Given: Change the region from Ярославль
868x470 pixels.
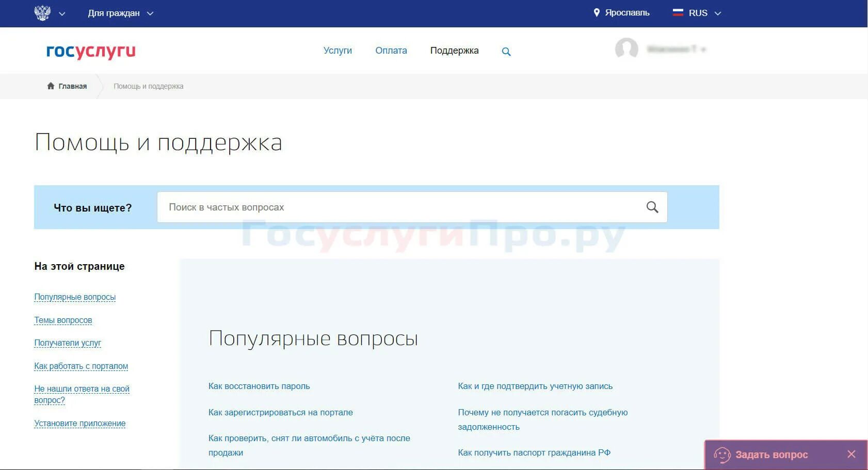Looking at the screenshot, I should click(627, 13).
